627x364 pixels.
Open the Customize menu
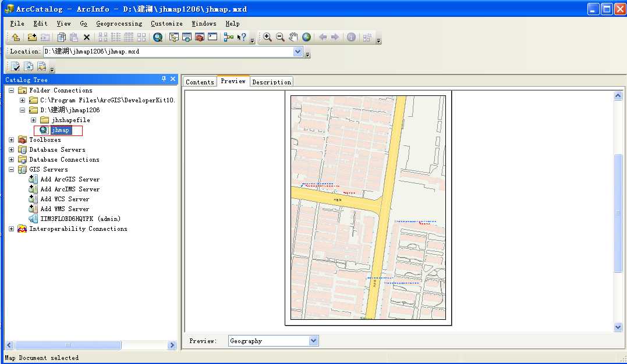[167, 24]
